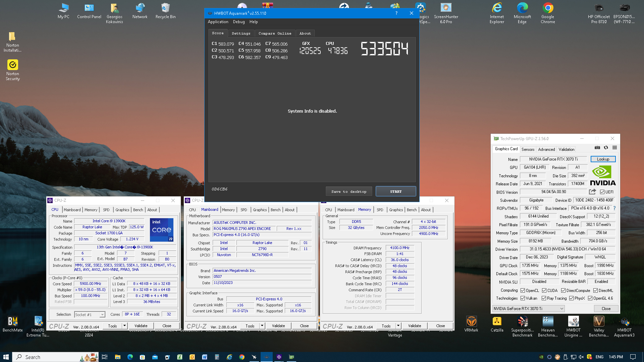Open the Debug menu in Aquamark
644x362 pixels.
tap(239, 22)
